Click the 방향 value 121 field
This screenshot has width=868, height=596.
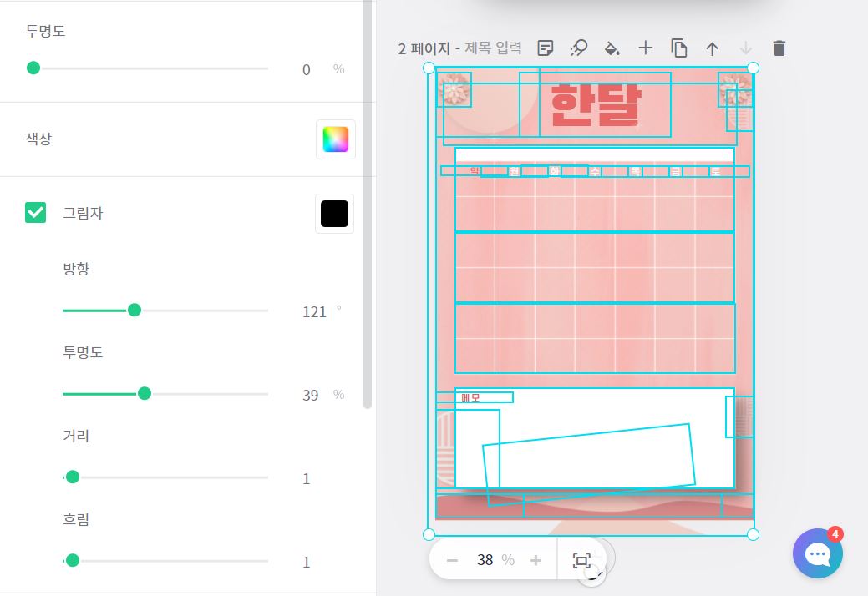tap(314, 312)
